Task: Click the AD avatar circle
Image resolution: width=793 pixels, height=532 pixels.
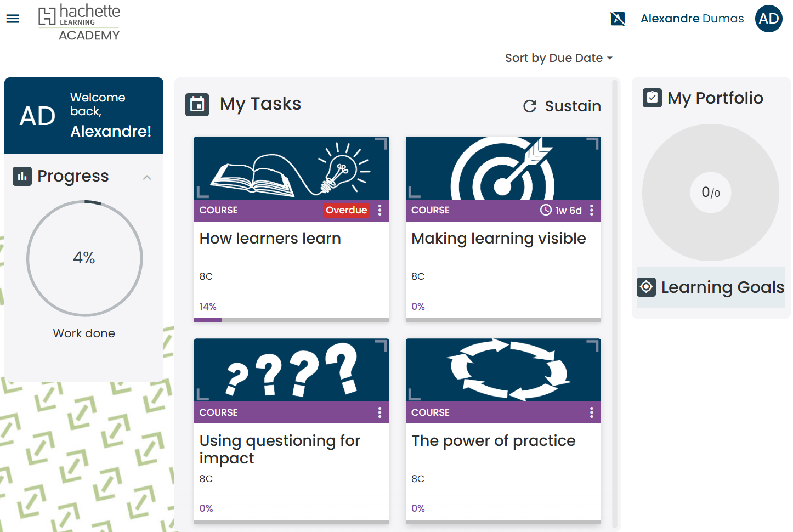Action: [768, 19]
